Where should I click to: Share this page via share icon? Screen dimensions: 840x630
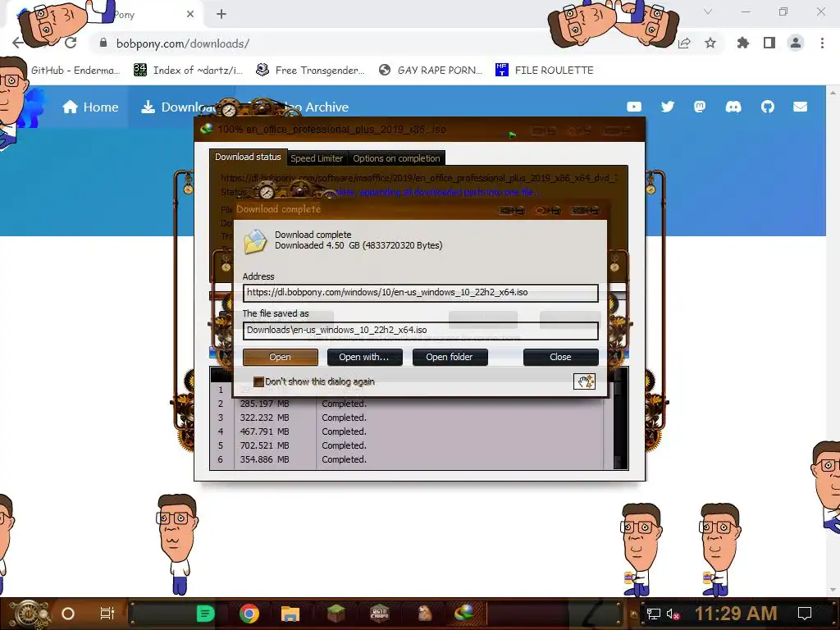[684, 43]
